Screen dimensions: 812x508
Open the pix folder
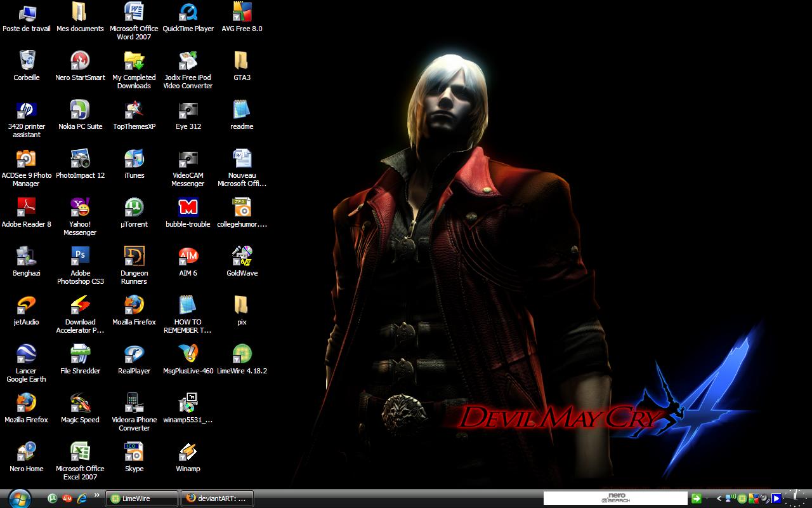(242, 311)
